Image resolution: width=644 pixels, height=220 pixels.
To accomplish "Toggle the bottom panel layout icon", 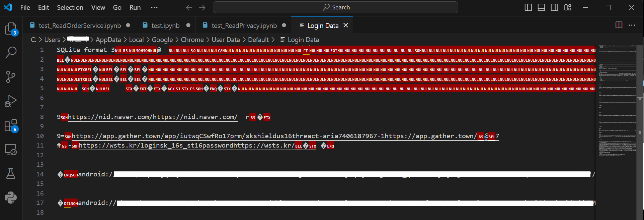I will [541, 7].
